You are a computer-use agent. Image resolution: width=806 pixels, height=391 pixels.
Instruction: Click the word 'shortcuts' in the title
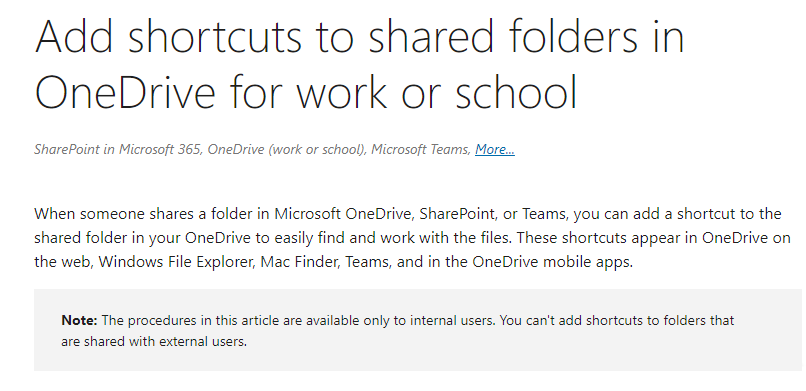(214, 36)
